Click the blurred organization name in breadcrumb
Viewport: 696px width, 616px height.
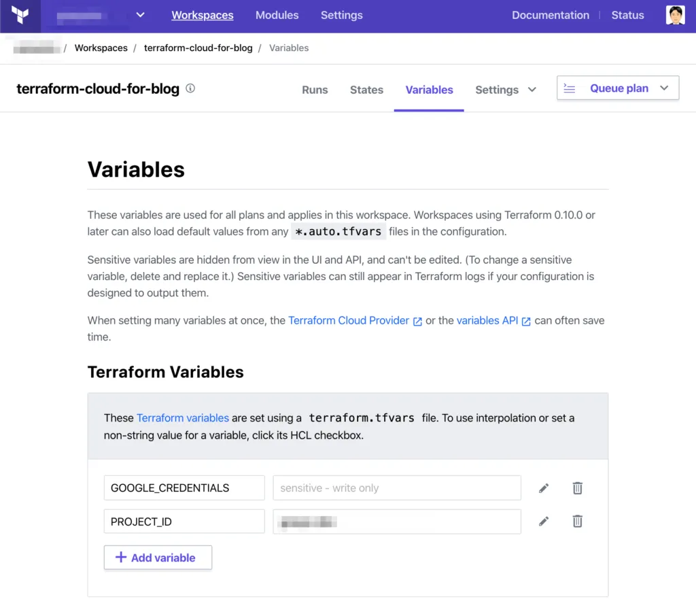(37, 48)
